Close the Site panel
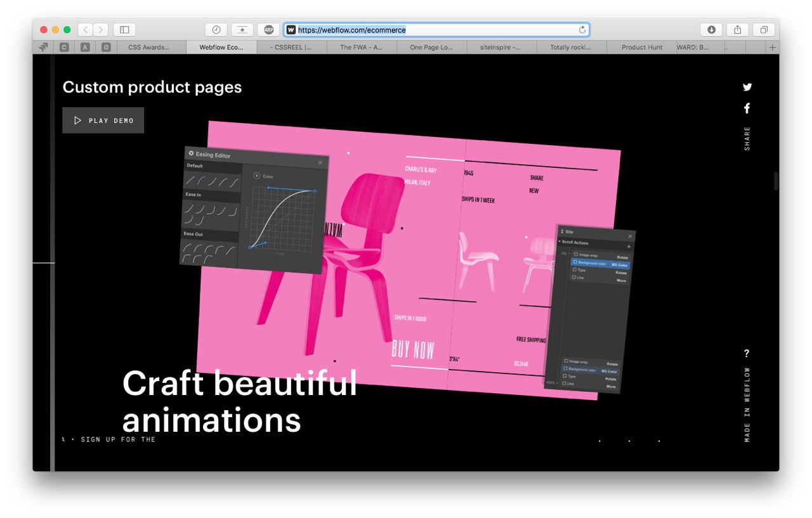This screenshot has height=518, width=812. (630, 236)
